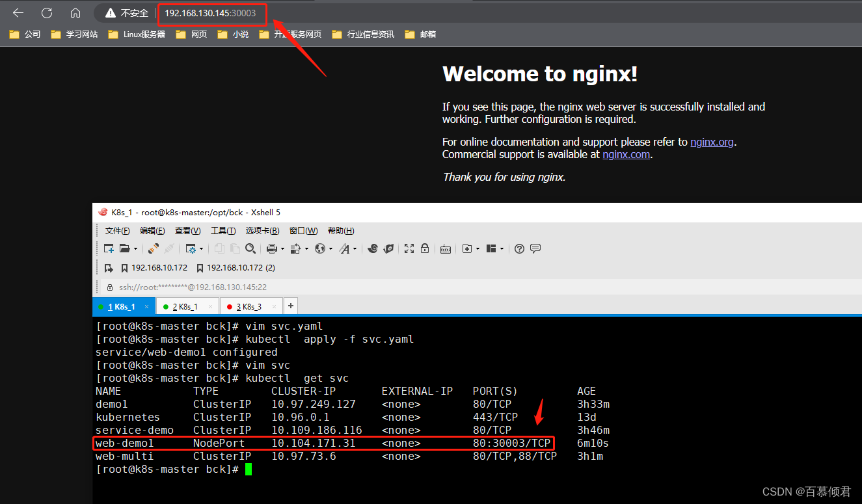Screen dimensions: 862x504
Task: Open bookmark 192.168.10.172 (2) in Xshell
Action: pos(236,268)
